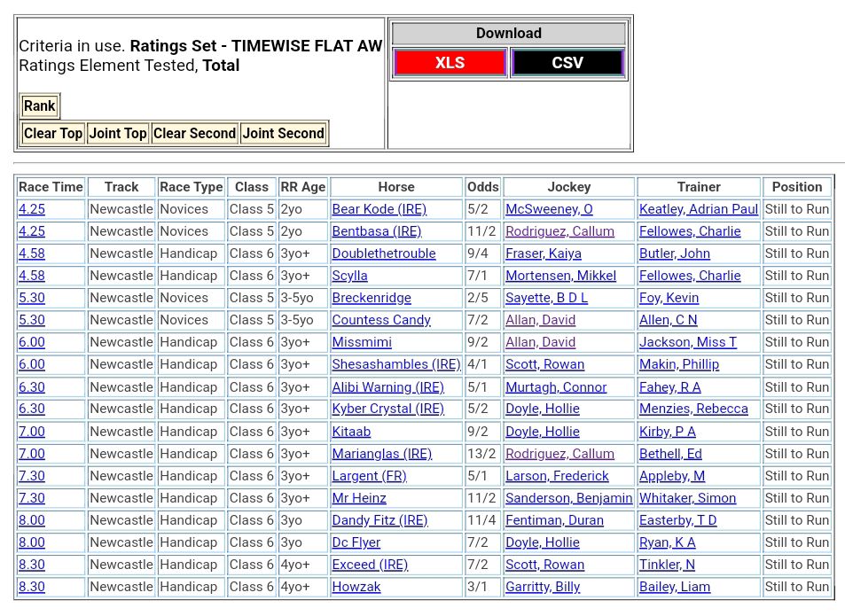Image resolution: width=845 pixels, height=616 pixels.
Task: Download the ratings as XLS
Action: (x=449, y=63)
